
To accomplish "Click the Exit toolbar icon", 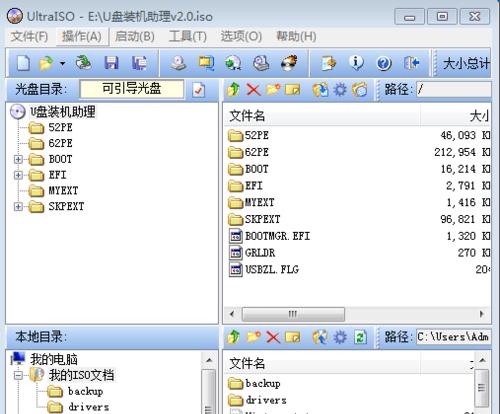I will (411, 63).
